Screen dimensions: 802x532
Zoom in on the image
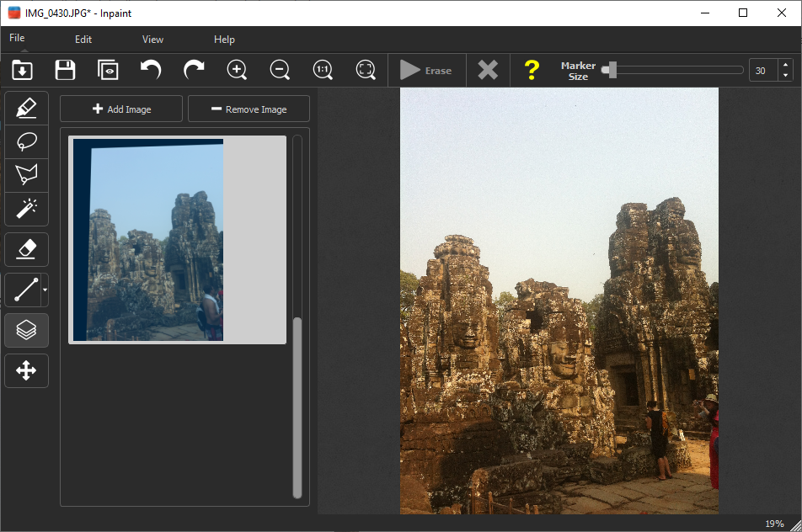click(x=237, y=70)
